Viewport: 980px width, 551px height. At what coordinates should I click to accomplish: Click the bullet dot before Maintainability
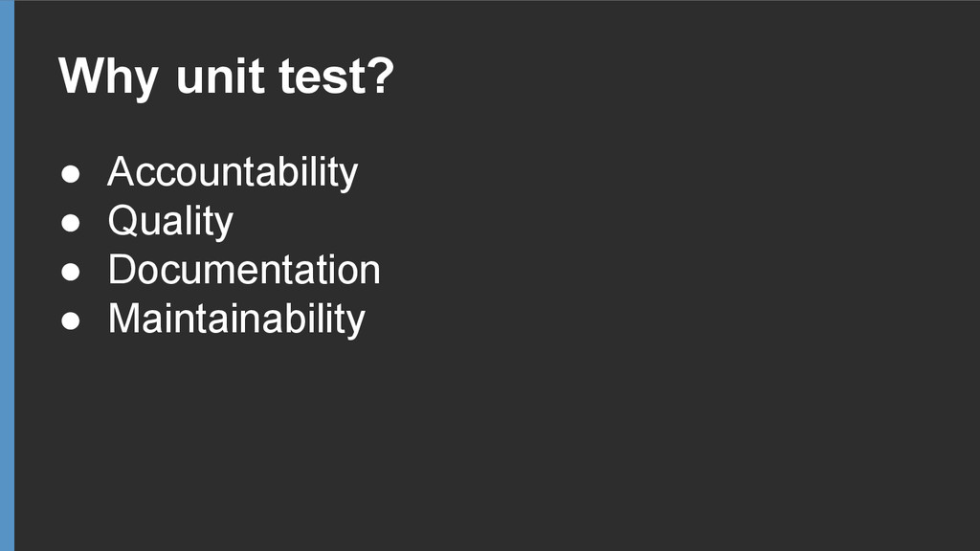click(71, 320)
